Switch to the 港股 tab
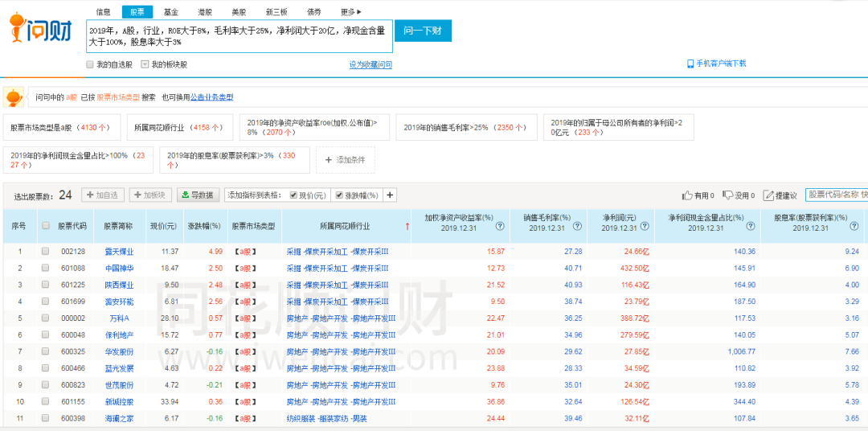 [205, 11]
